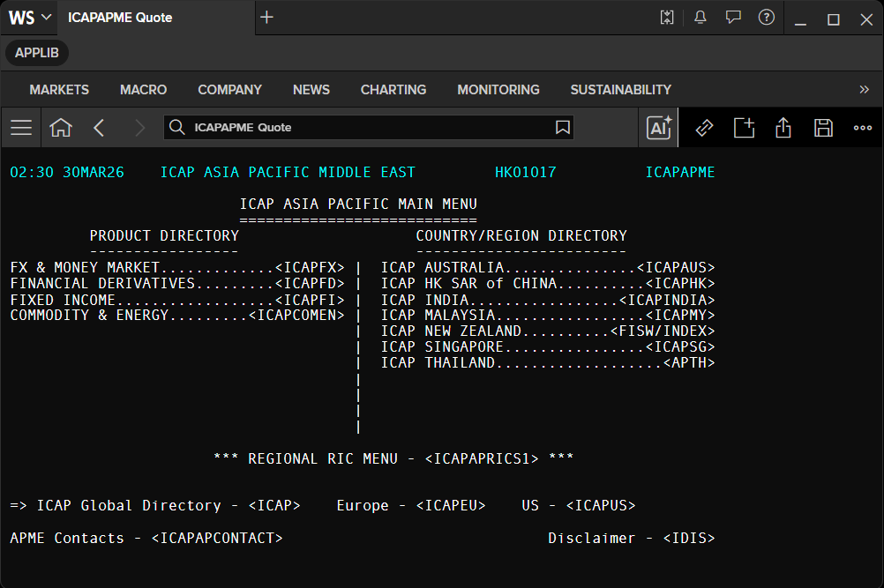Screen dimensions: 884x588
Task: Follow the <ICAPFX> FX & Money Market link
Action: 310,267
